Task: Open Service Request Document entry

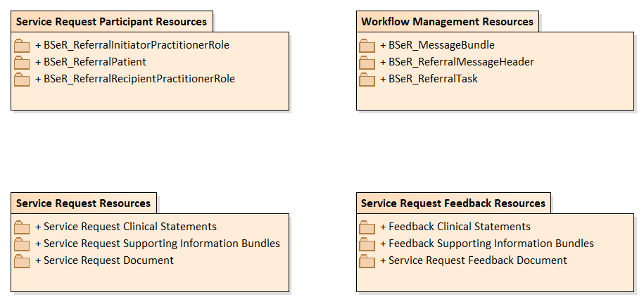Action: tap(104, 260)
